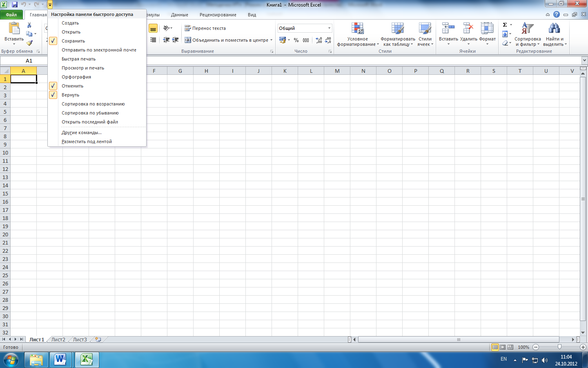Click the insert new worksheet icon
588x368 pixels.
coord(98,339)
